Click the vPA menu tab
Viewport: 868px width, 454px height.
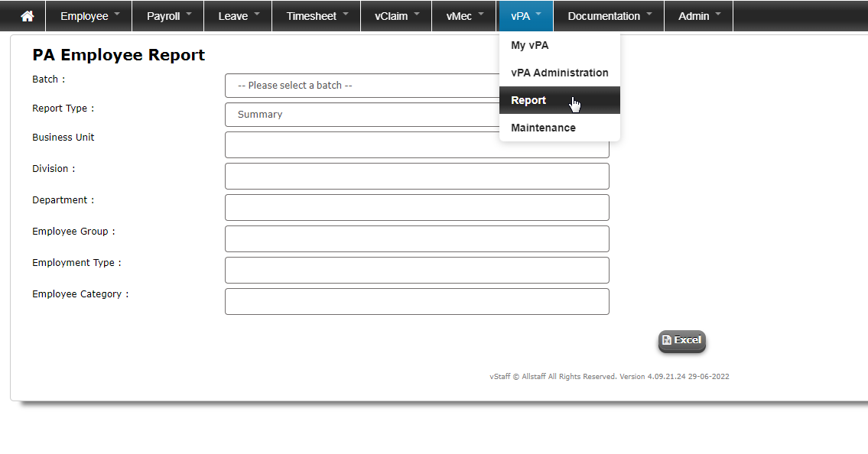point(525,16)
